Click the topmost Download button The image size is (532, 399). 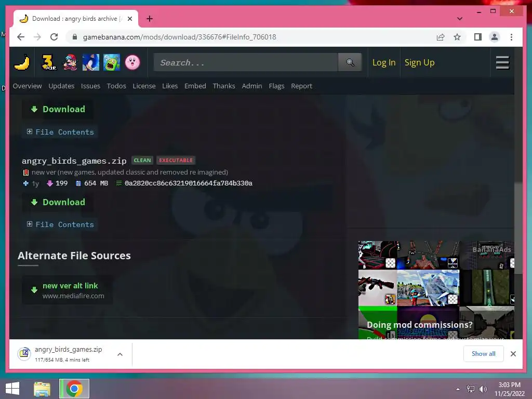pos(58,109)
